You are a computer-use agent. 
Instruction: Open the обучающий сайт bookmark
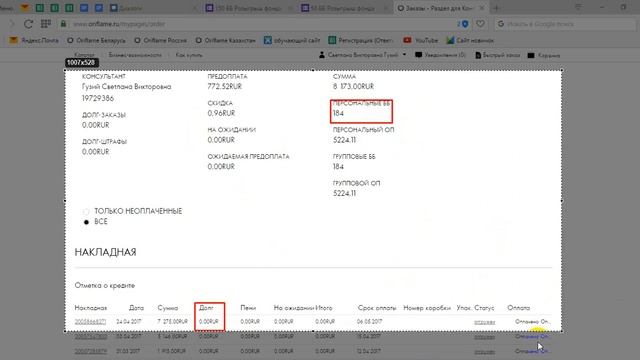tap(292, 40)
